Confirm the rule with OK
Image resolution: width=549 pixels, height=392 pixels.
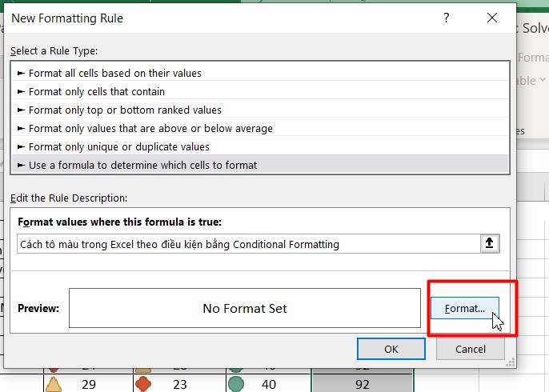(391, 349)
